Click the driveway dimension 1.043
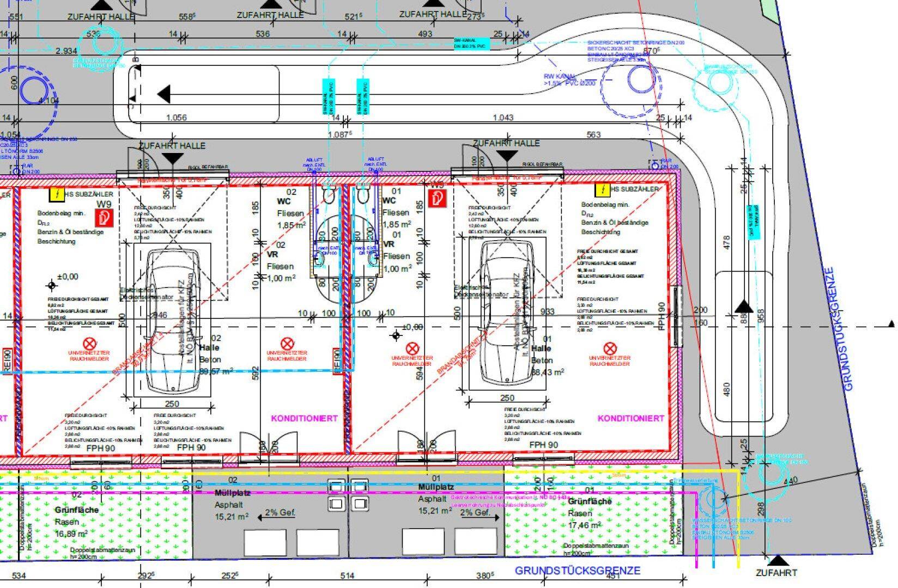This screenshot has width=898, height=588. (x=503, y=118)
